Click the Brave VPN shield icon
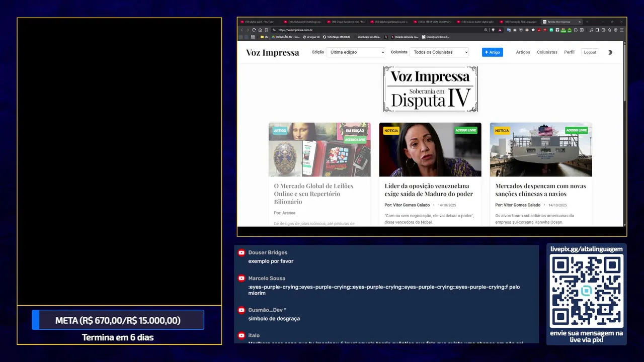Screen dimensions: 644x362 coord(615,30)
